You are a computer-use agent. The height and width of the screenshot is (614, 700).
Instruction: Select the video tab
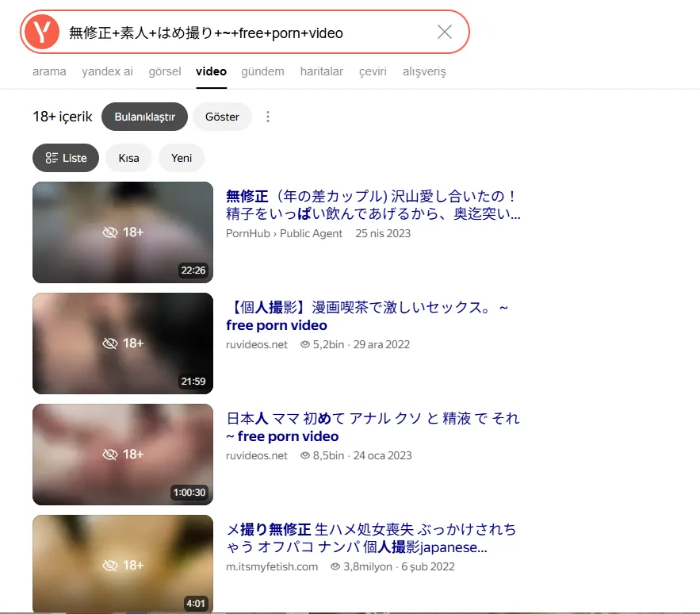pos(211,71)
